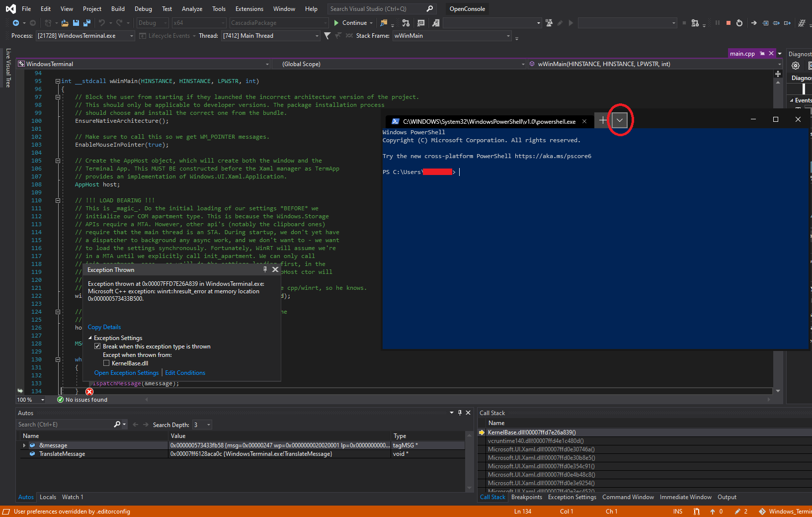The image size is (812, 517).
Task: Click the Copy Details link
Action: click(104, 327)
